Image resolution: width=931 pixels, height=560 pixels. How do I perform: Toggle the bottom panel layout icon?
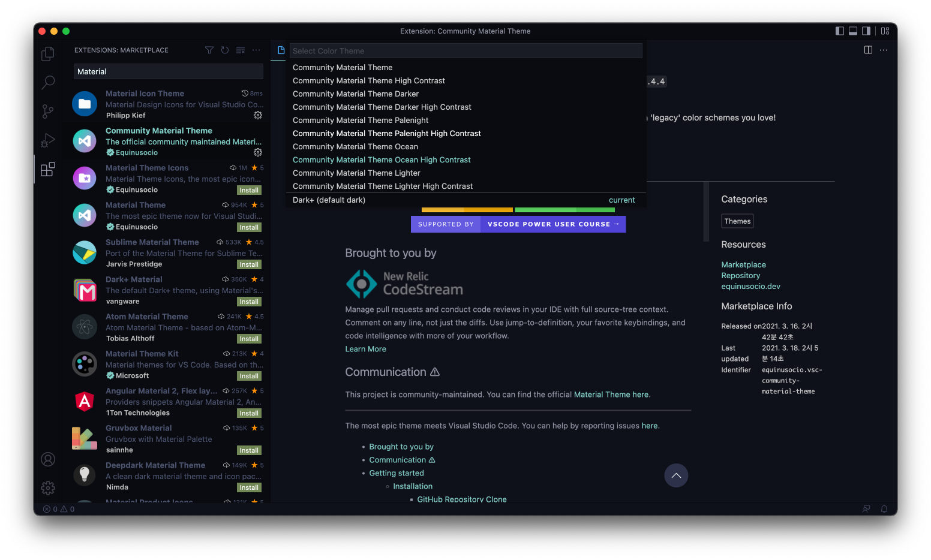point(853,31)
